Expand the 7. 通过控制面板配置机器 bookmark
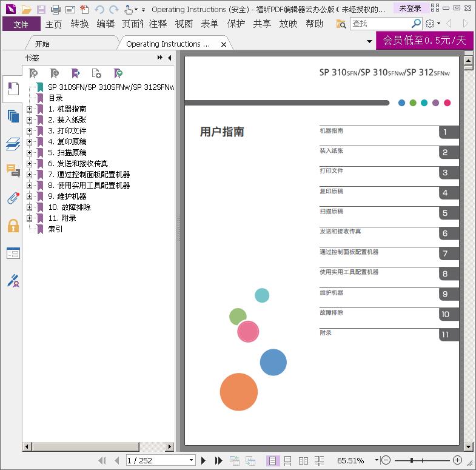 coord(30,175)
